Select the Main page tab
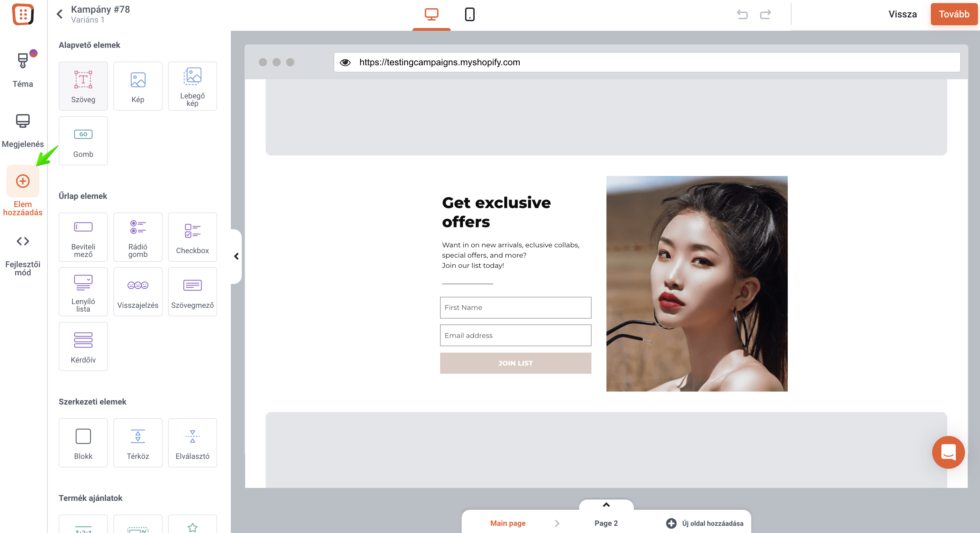This screenshot has height=533, width=980. pos(508,523)
